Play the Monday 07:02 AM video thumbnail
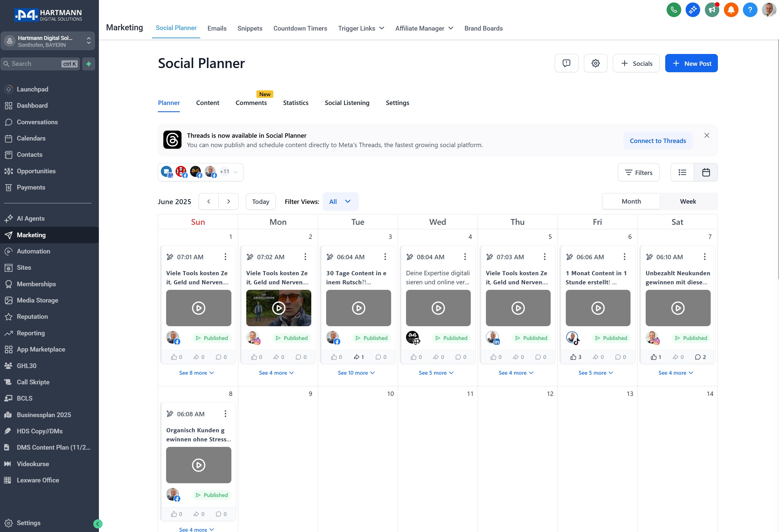 (x=278, y=308)
